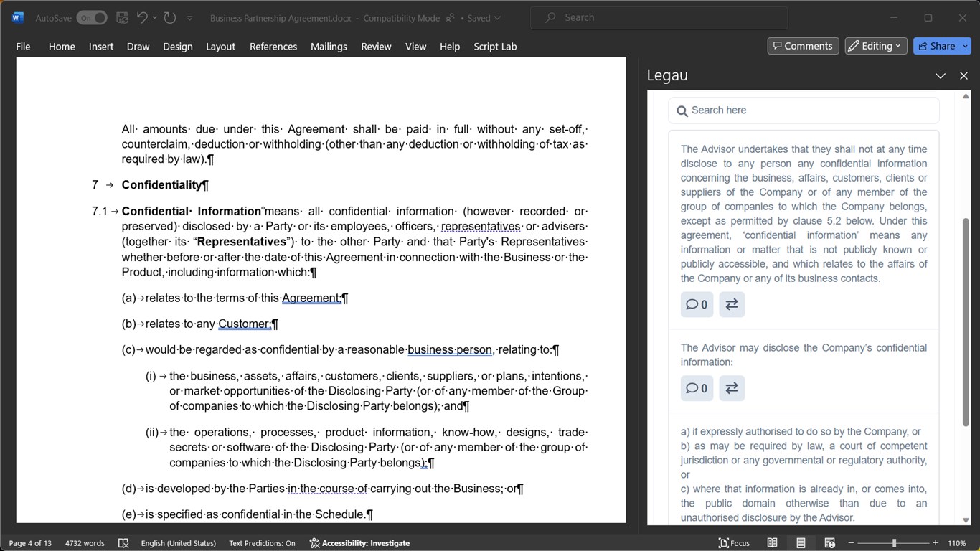Select the 'The Advisor undertakes' clause text
The height and width of the screenshot is (551, 980).
[804, 214]
